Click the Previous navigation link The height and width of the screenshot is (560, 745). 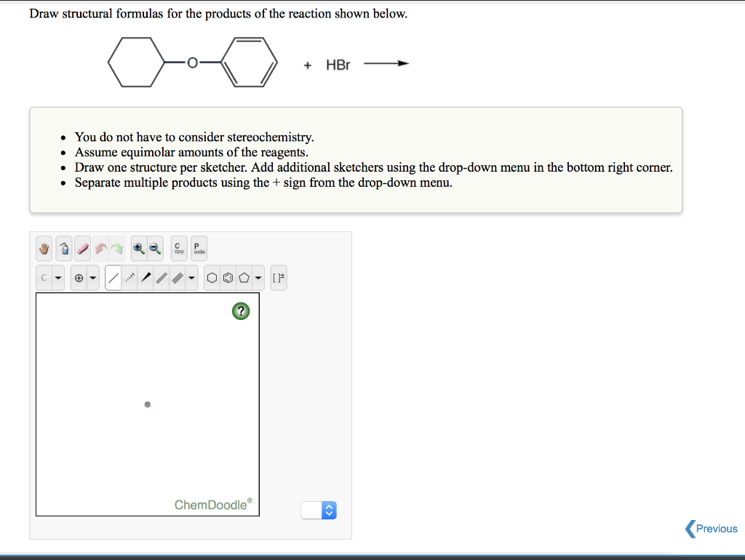[x=712, y=529]
